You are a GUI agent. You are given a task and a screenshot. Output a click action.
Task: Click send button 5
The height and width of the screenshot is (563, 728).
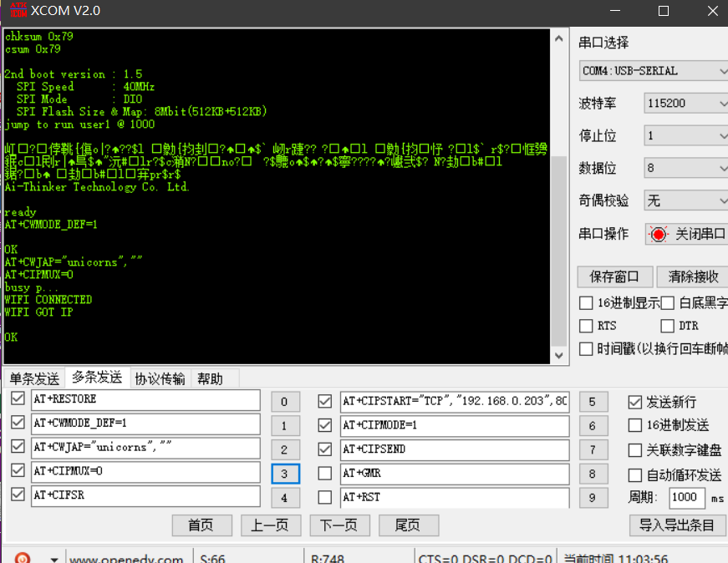[593, 402]
